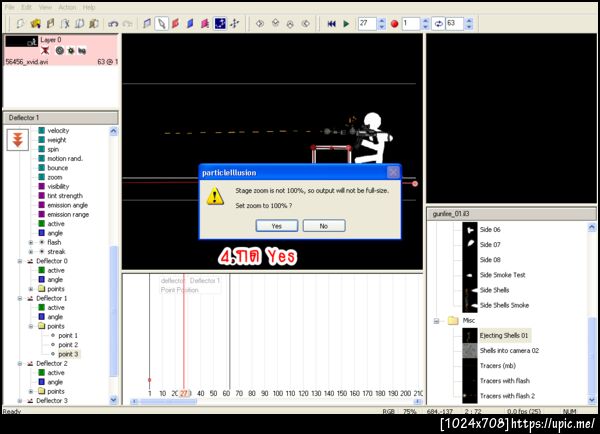Collapse the Deflector 0 node

20,261
